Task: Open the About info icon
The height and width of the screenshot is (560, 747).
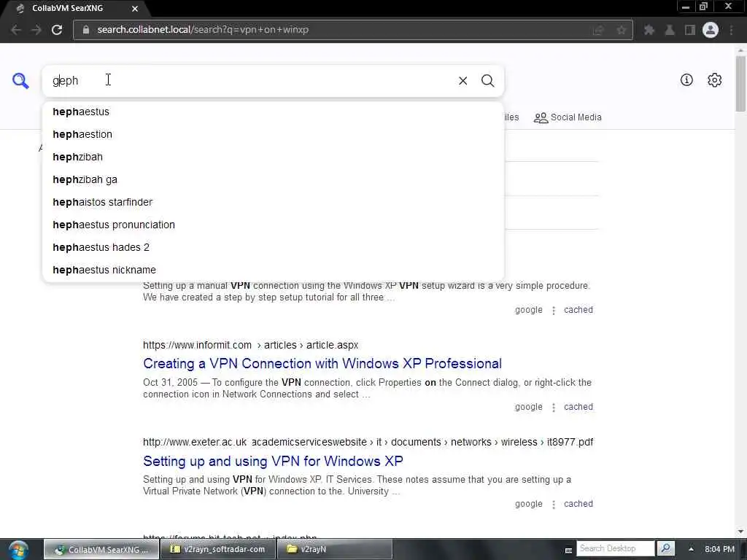Action: pos(686,80)
